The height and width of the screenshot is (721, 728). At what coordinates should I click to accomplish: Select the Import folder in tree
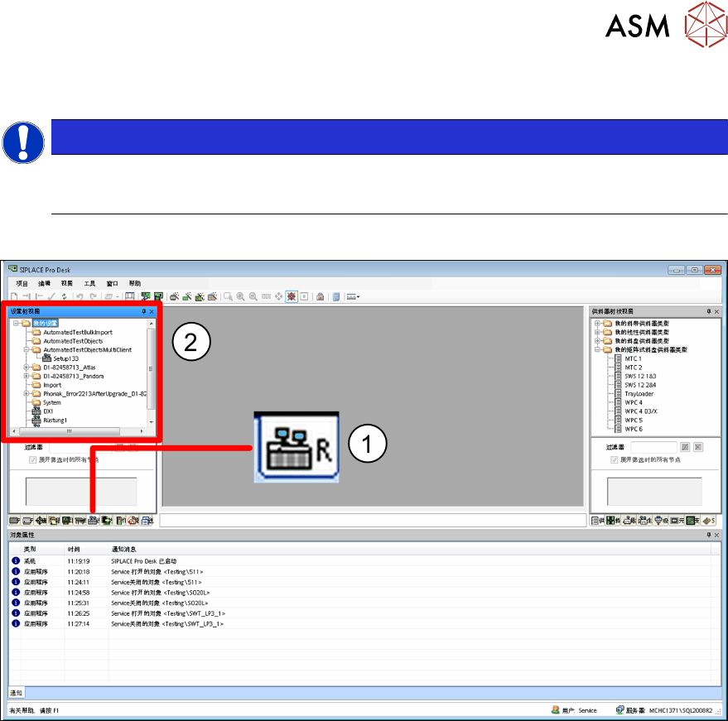52,385
